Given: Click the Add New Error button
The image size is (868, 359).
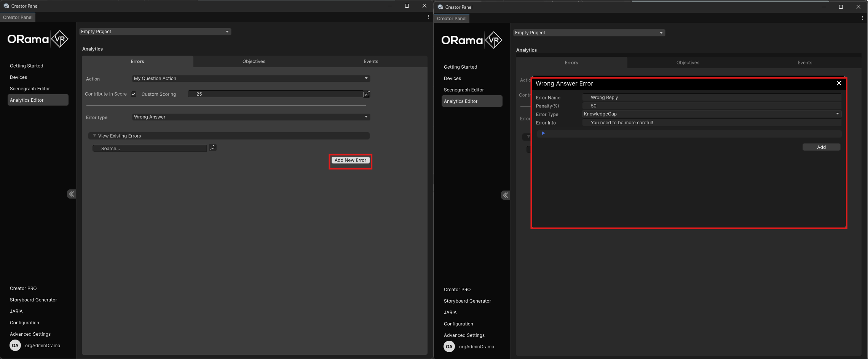Looking at the screenshot, I should pos(350,160).
